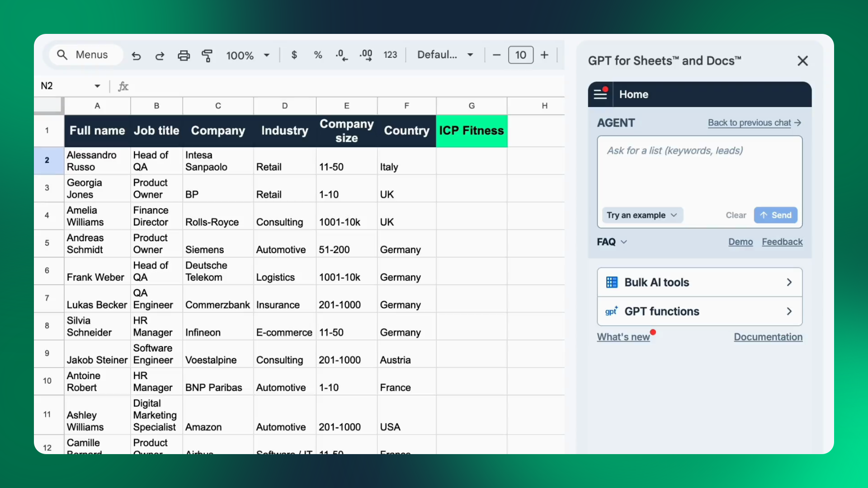Click the undo arrow icon

(x=136, y=56)
